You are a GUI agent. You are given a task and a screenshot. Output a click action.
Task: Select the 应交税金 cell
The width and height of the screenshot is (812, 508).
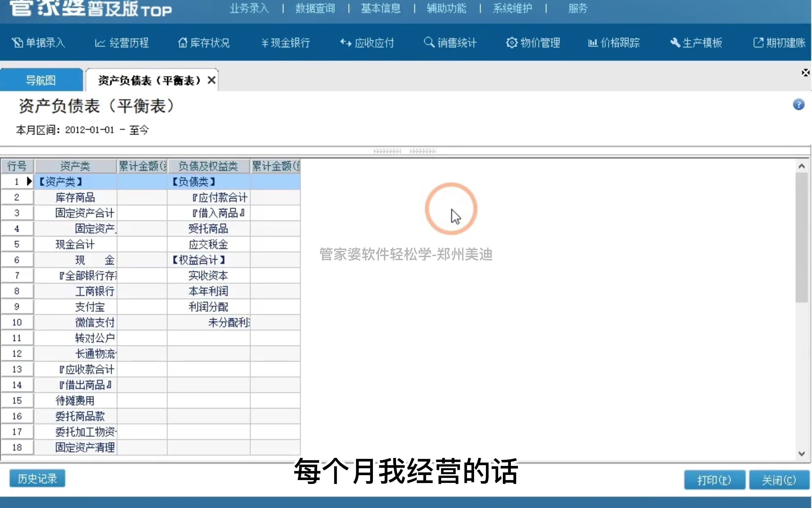[209, 244]
